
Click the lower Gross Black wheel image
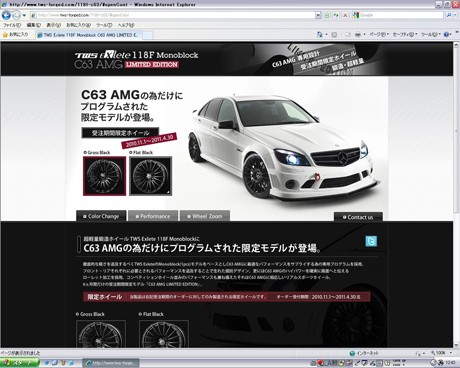(x=101, y=334)
